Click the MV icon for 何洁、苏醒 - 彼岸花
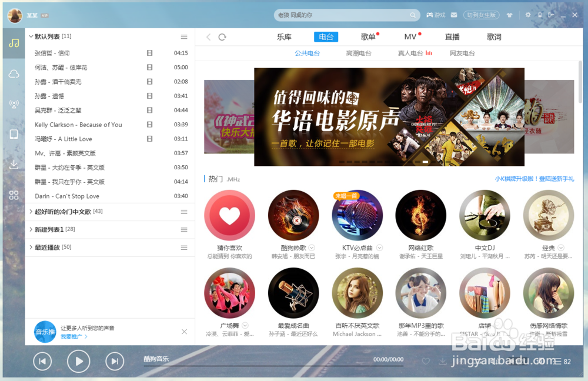 click(149, 67)
